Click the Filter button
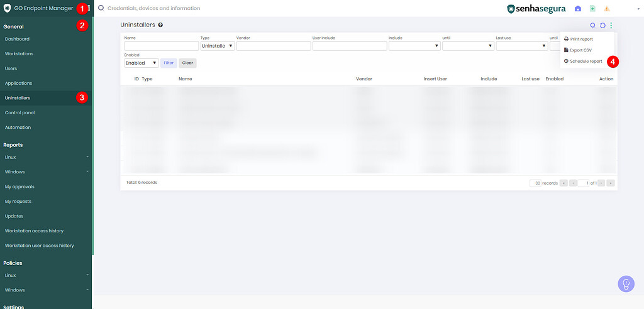Viewport: 644px width, 309px height. click(169, 63)
